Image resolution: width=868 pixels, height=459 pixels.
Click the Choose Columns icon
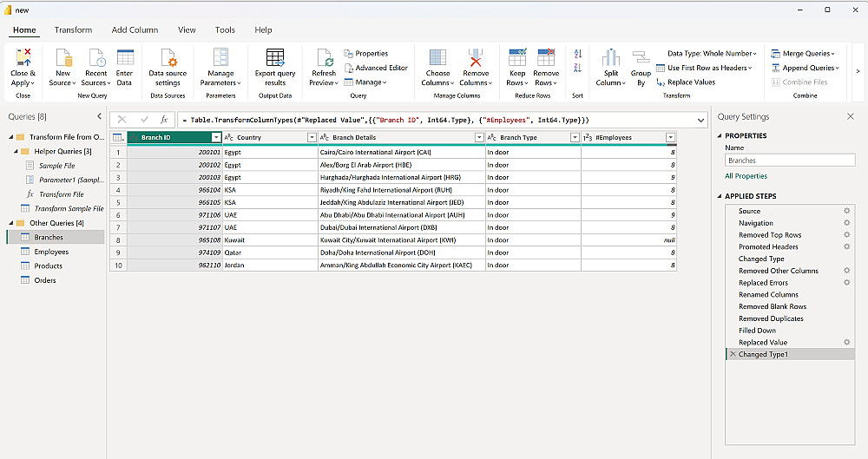437,59
